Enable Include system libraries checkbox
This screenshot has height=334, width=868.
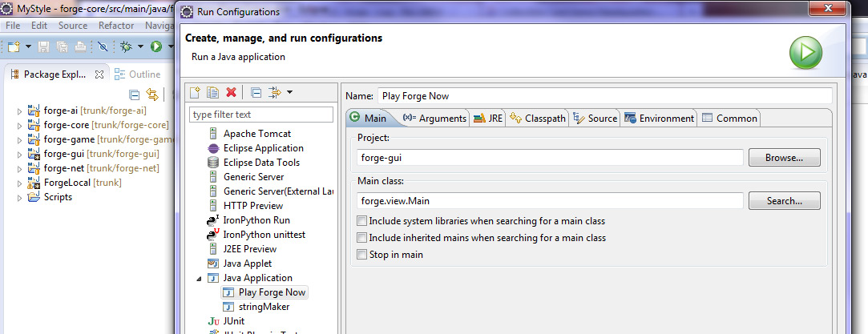tap(362, 220)
